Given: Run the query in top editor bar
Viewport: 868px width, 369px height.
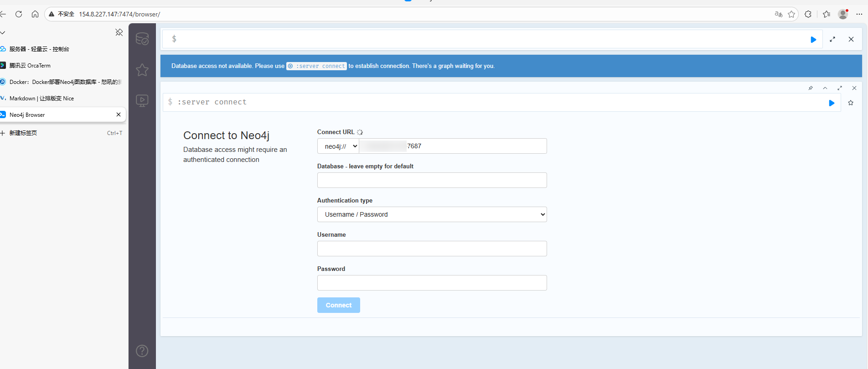Looking at the screenshot, I should click(x=813, y=40).
